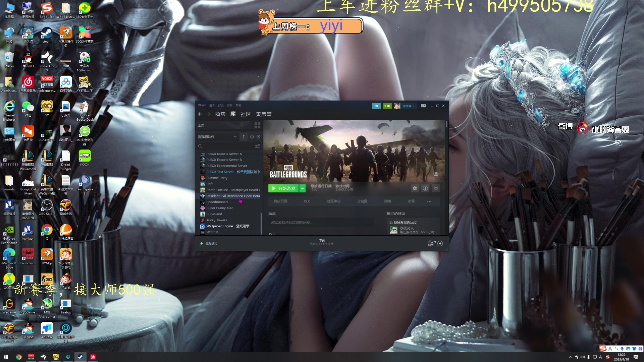Open more links ellipsis in PUBG page
This screenshot has height=362, width=644.
pos(429,201)
